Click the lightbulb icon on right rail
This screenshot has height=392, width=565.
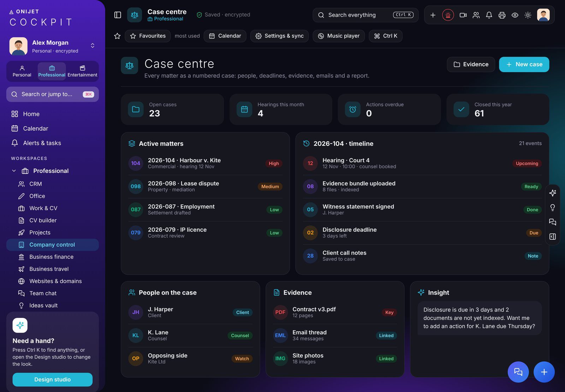click(x=553, y=207)
